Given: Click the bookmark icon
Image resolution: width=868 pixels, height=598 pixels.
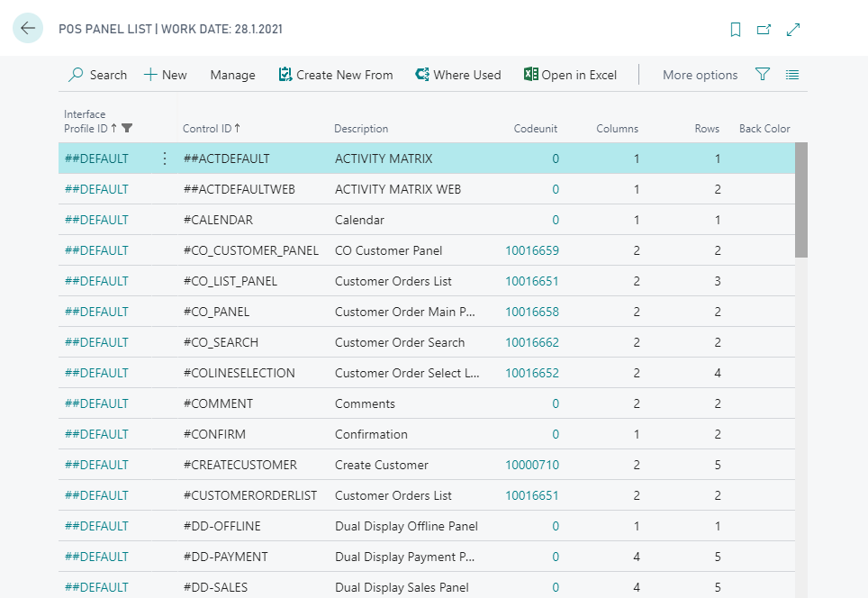Looking at the screenshot, I should [x=736, y=30].
